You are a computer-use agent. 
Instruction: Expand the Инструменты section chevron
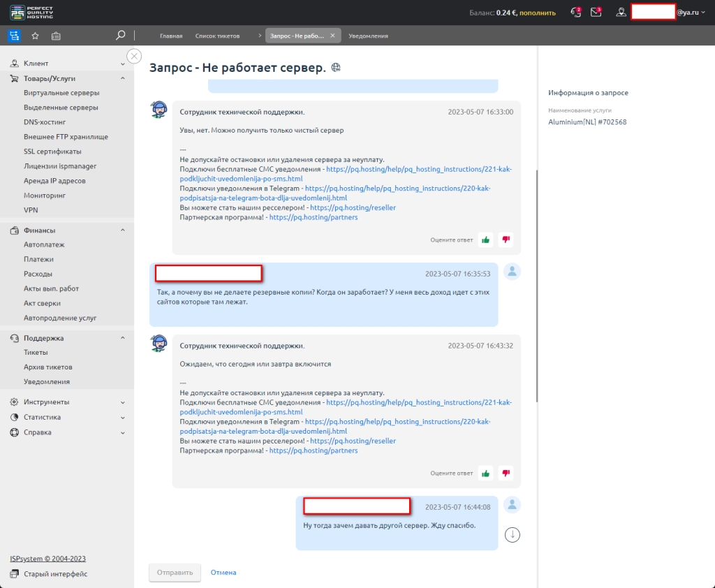pyautogui.click(x=123, y=402)
